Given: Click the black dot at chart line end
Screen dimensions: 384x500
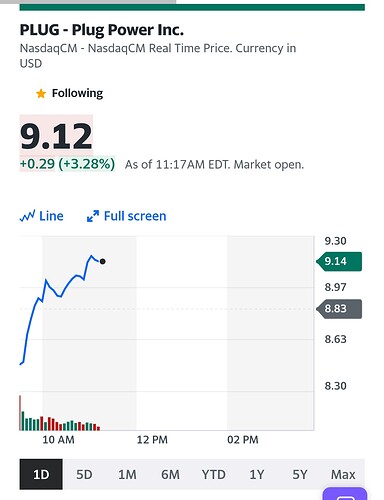Looking at the screenshot, I should pyautogui.click(x=102, y=261).
